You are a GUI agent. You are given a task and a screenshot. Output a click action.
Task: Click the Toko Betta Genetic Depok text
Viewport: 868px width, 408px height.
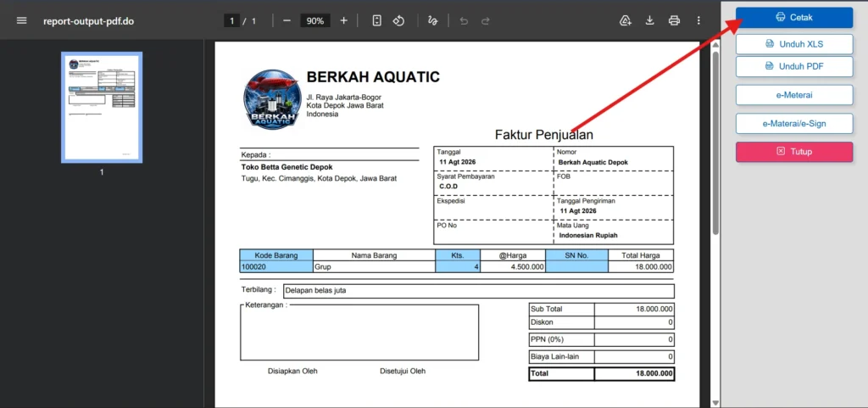pyautogui.click(x=287, y=166)
